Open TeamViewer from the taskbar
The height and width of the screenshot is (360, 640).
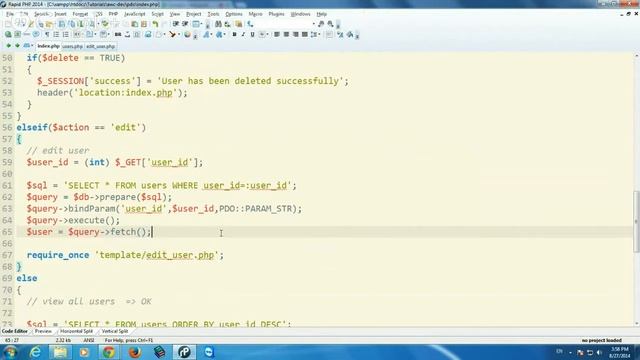tap(209, 352)
